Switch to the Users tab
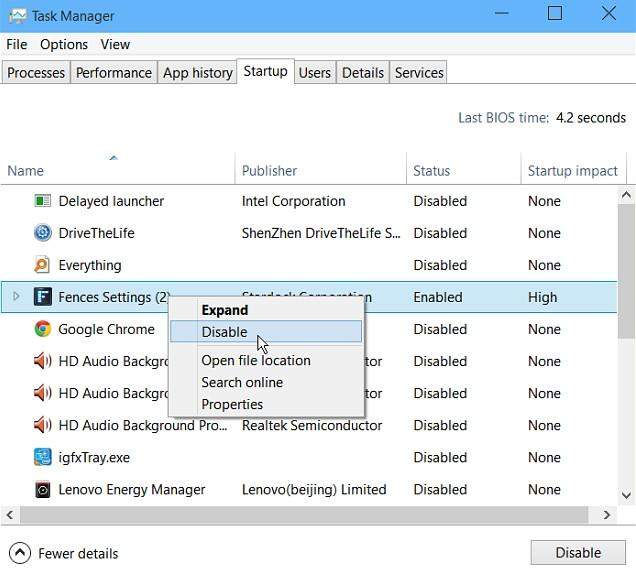The width and height of the screenshot is (636, 579). click(315, 73)
